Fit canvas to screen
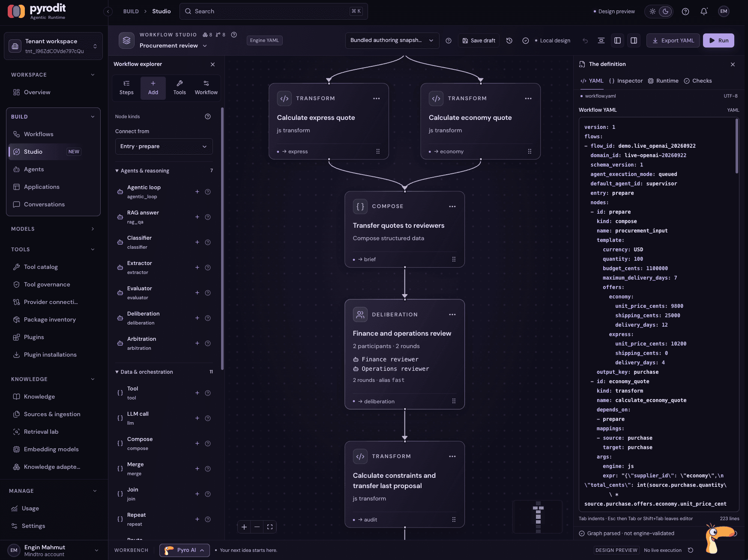 tap(270, 527)
